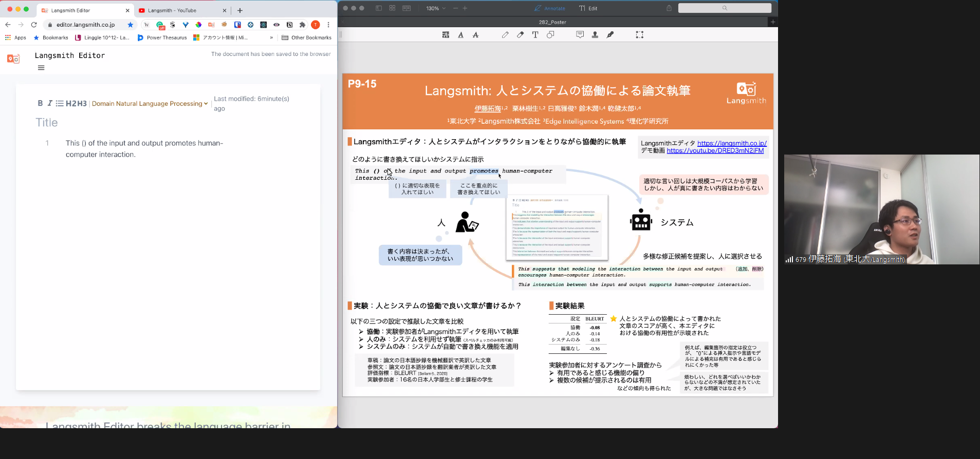Open the Bookmarks folder in bookmarks bar
Screen dimensions: 980x459
(x=51, y=37)
